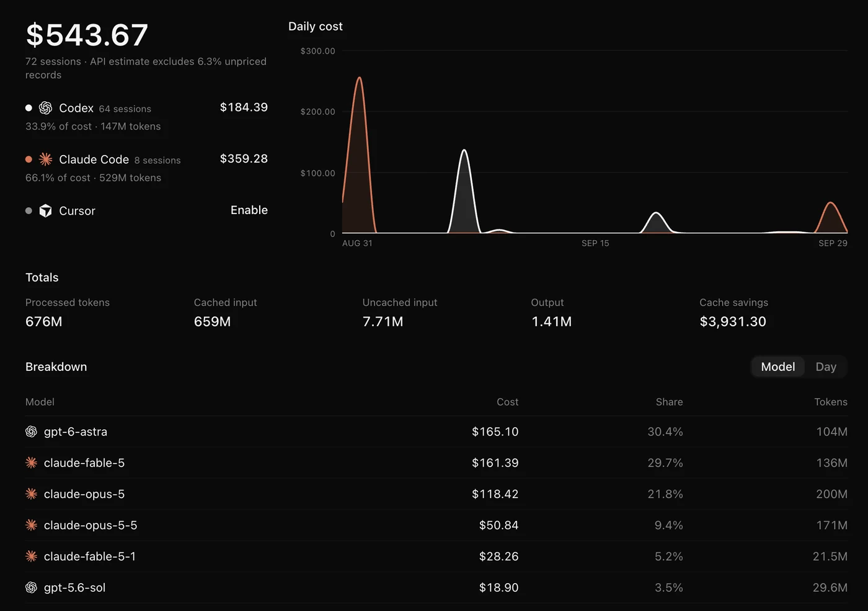The width and height of the screenshot is (868, 611).
Task: Enable the Cursor integration
Action: [x=249, y=210]
